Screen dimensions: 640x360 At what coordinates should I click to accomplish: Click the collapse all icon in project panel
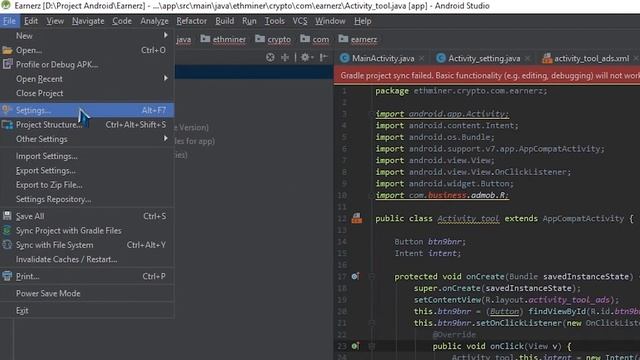[285, 58]
